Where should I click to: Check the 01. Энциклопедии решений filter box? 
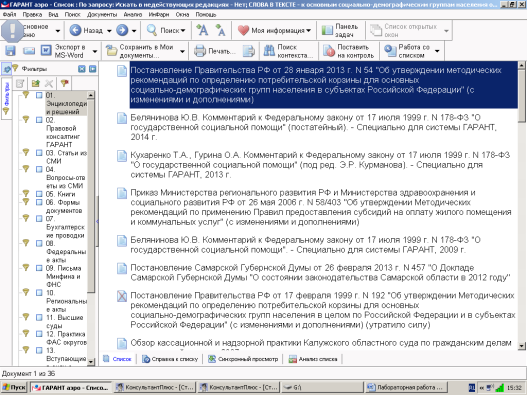pos(39,95)
